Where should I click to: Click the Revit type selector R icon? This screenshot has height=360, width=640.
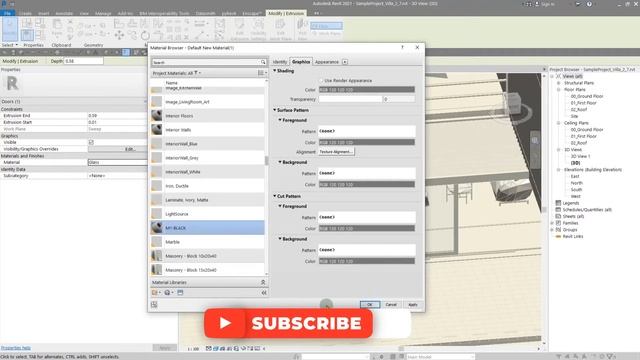(12, 84)
